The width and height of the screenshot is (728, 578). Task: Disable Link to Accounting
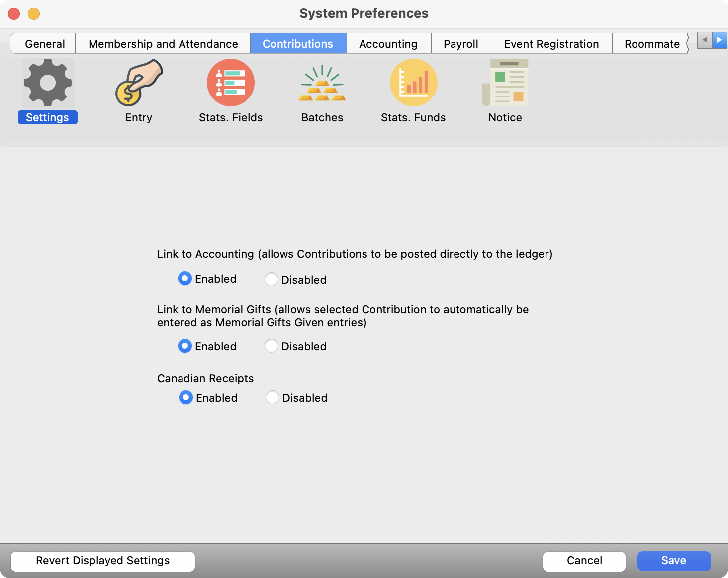click(x=272, y=280)
